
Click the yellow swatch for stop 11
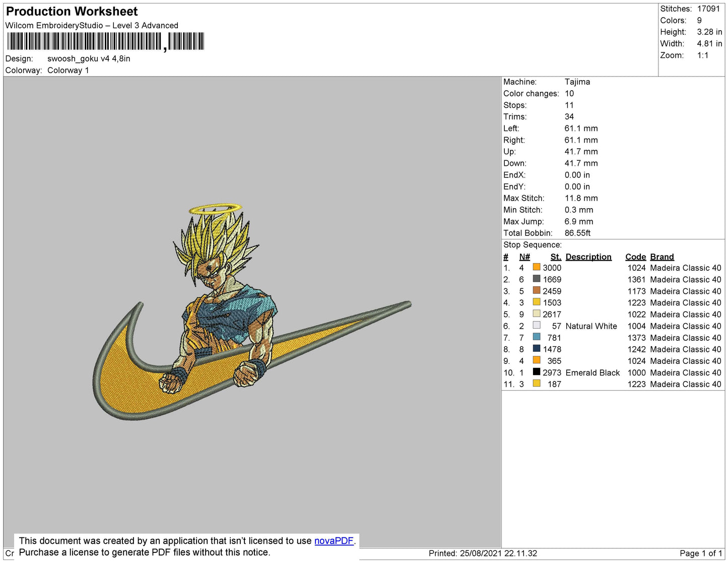[537, 384]
